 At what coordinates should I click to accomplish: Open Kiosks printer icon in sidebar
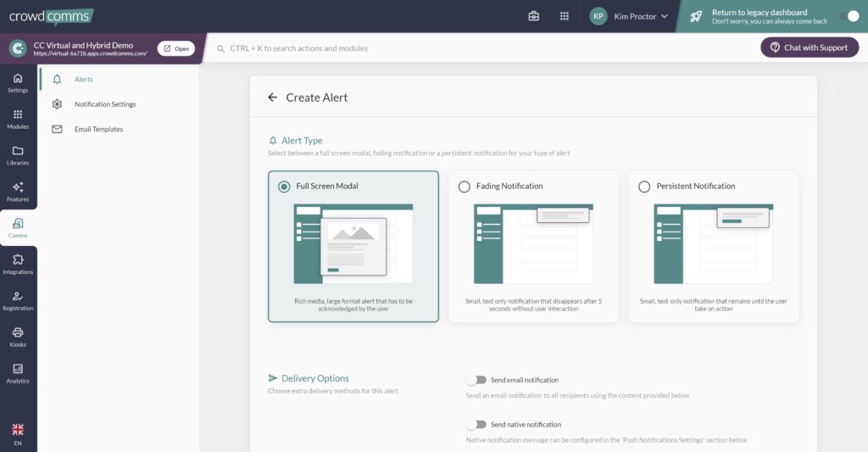18,337
